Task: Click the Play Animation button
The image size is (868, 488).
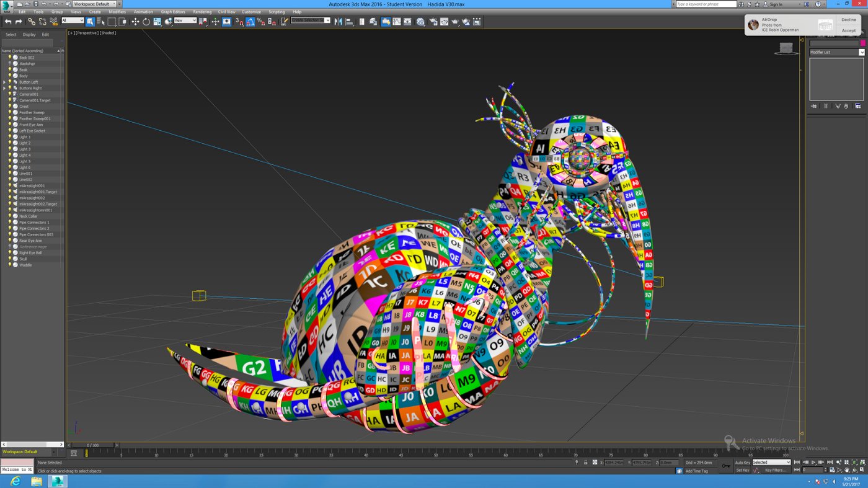Action: pyautogui.click(x=814, y=462)
